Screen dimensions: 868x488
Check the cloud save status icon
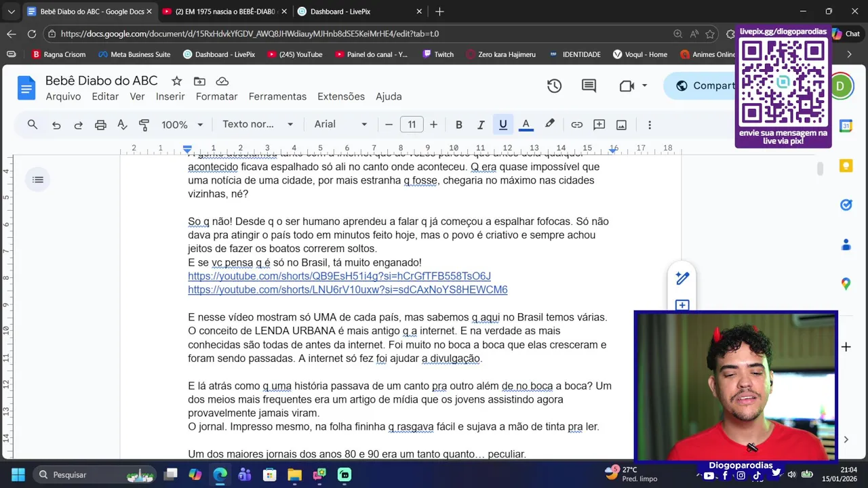click(x=222, y=81)
